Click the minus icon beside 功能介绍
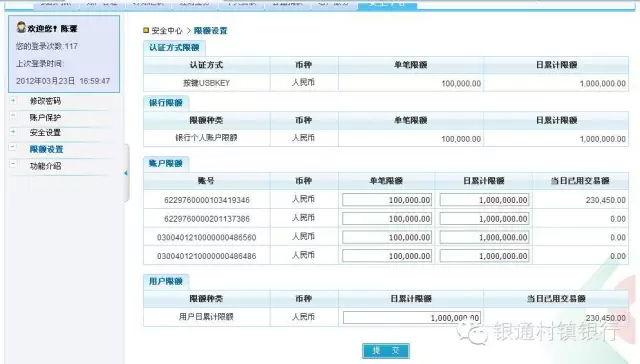Image resolution: width=640 pixels, height=364 pixels. coord(13,164)
